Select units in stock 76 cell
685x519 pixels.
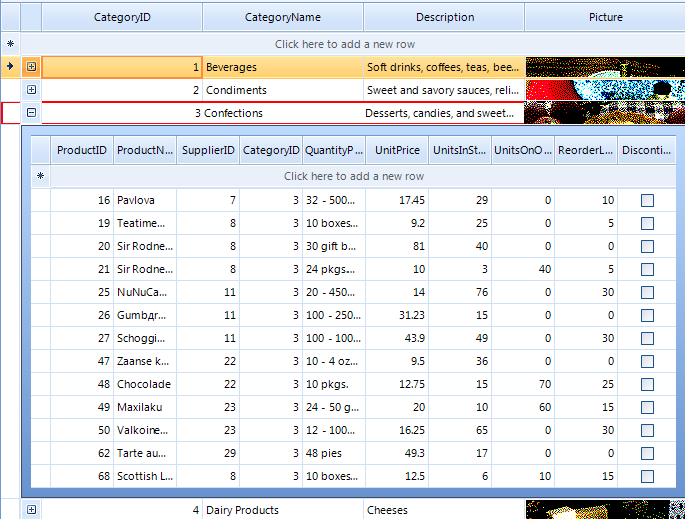click(x=460, y=292)
